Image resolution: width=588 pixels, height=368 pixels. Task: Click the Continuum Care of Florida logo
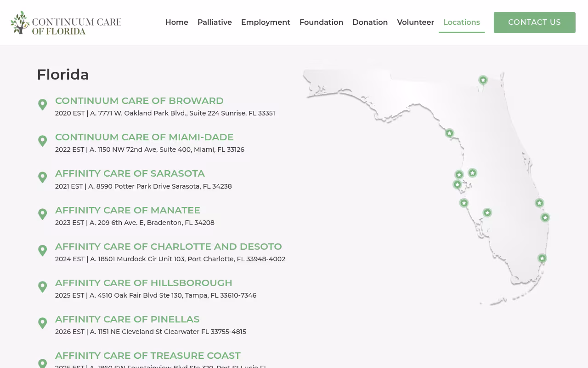click(x=66, y=23)
